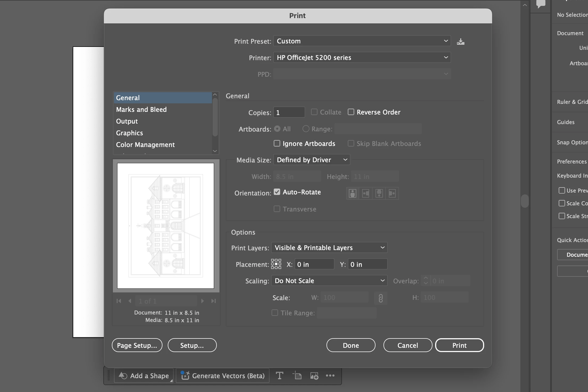Screen dimensions: 588x392
Task: Uncheck Auto-Rotate orientation checkbox
Action: 277,192
